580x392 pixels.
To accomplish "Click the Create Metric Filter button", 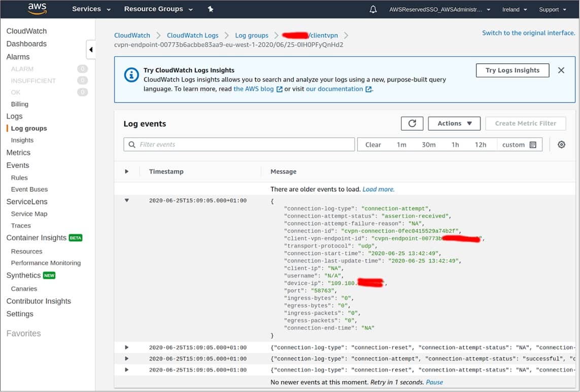I will click(526, 124).
